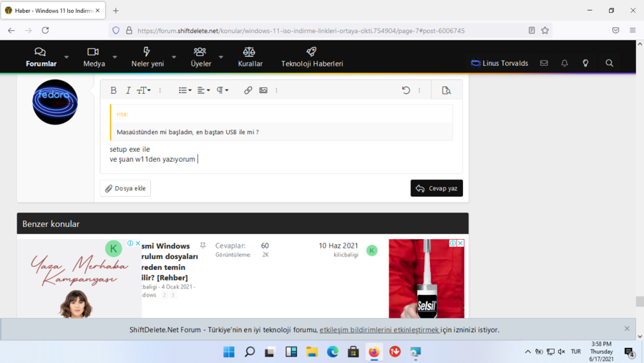Toggle bold formatting in the editor

(113, 90)
